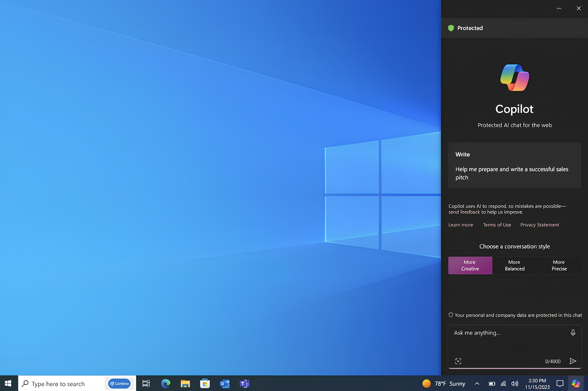Open the Privacy Statement link

point(539,225)
